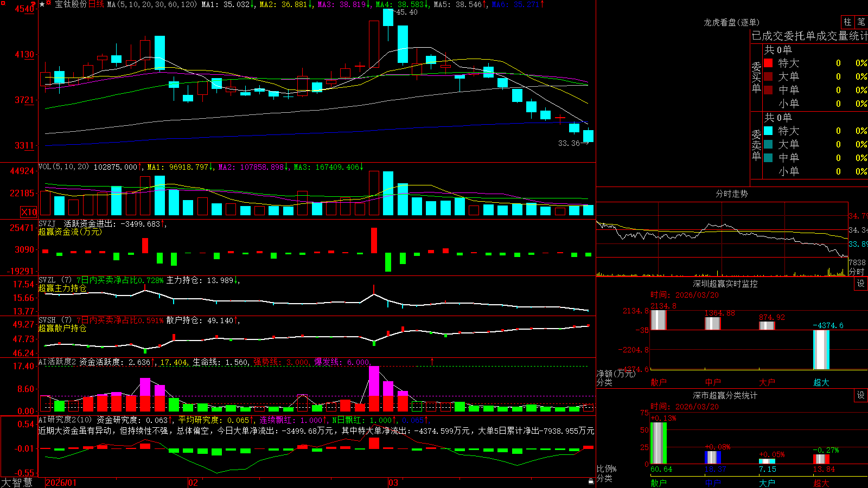
Task: Click the ×10 multiplier box on volume axis
Action: [x=29, y=212]
